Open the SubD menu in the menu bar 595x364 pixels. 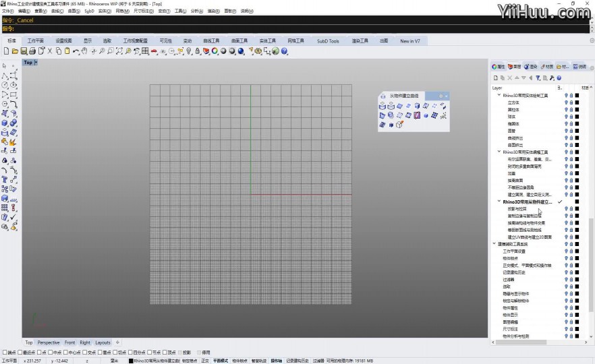coord(89,11)
